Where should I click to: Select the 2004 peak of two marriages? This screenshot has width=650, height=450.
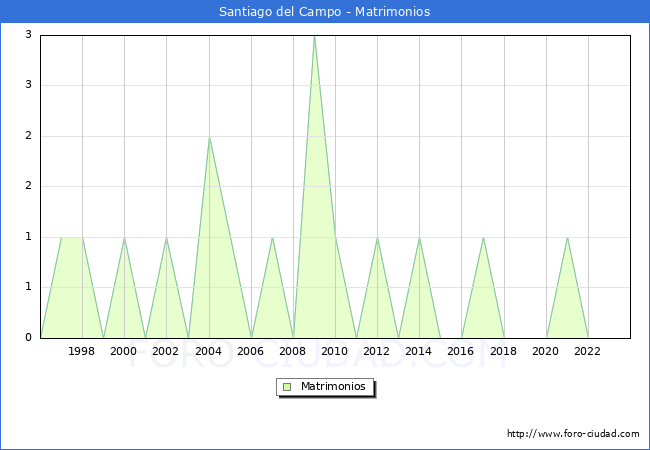tap(209, 137)
